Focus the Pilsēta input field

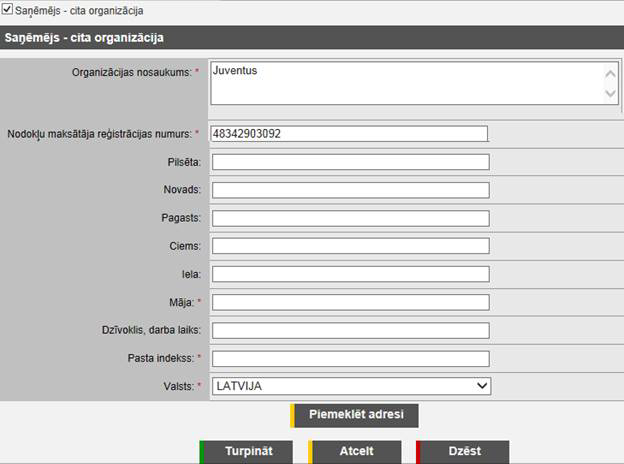click(x=349, y=162)
